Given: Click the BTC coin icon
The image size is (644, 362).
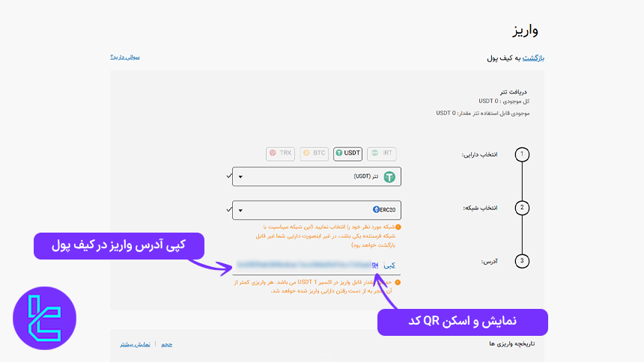Looking at the screenshot, I should pos(306,153).
